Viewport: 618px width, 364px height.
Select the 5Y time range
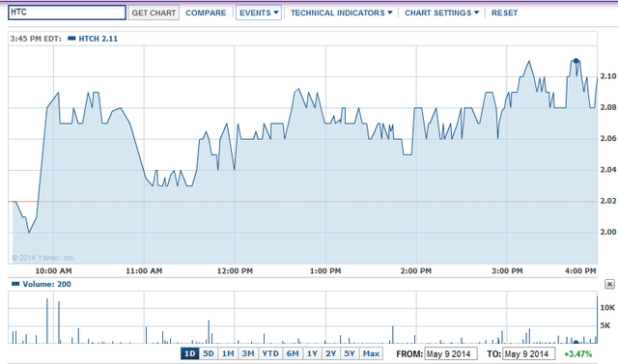350,353
